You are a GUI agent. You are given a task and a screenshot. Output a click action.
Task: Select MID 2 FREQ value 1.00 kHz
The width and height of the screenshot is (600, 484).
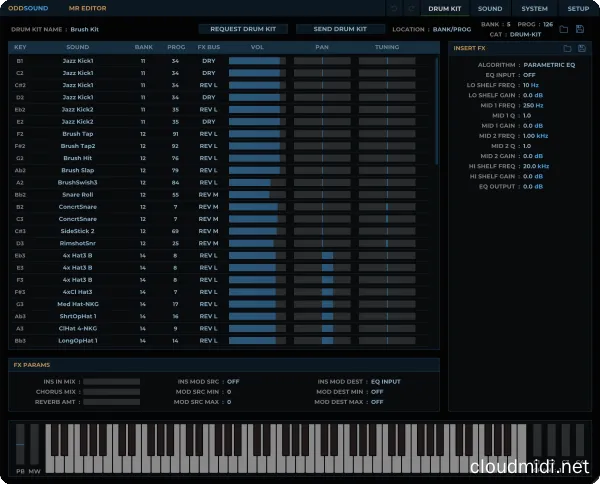click(x=535, y=136)
